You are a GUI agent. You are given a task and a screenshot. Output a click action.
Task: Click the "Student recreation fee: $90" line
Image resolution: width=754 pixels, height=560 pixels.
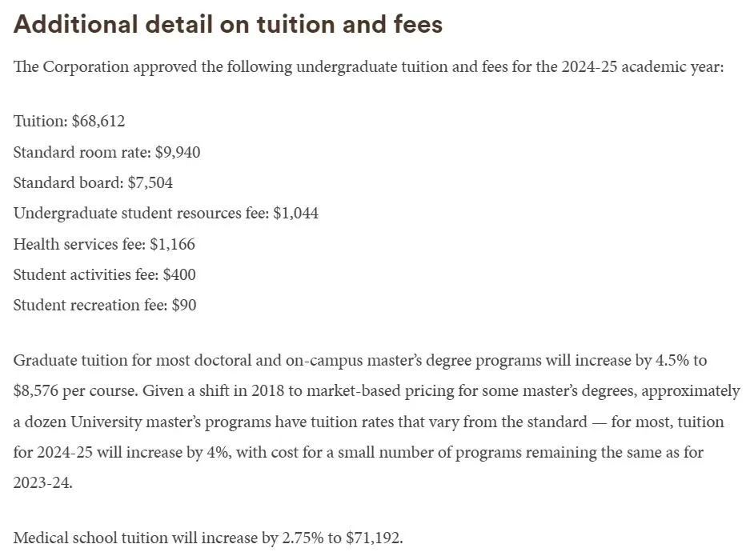(104, 305)
